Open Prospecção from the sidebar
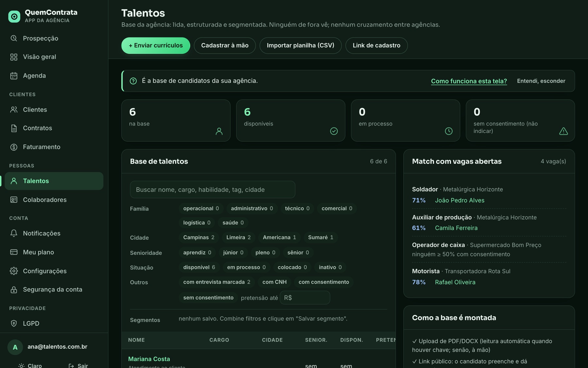This screenshot has height=368, width=588. [x=54, y=38]
